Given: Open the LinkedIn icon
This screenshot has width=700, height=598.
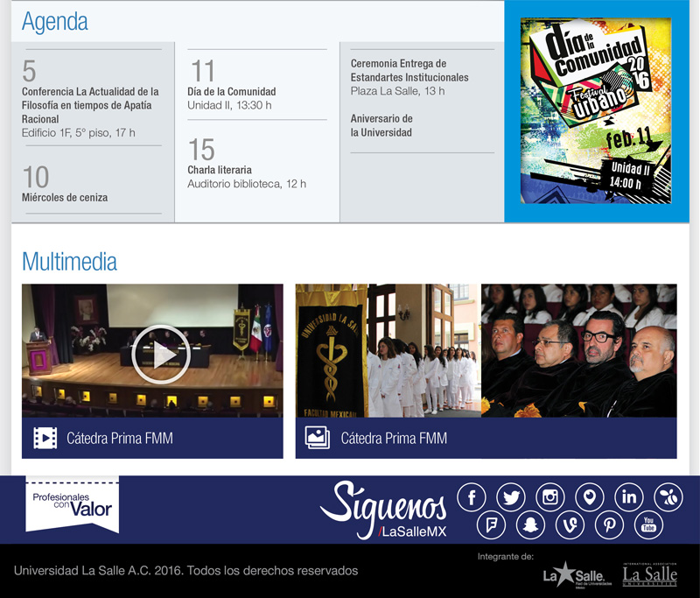Looking at the screenshot, I should (x=629, y=497).
